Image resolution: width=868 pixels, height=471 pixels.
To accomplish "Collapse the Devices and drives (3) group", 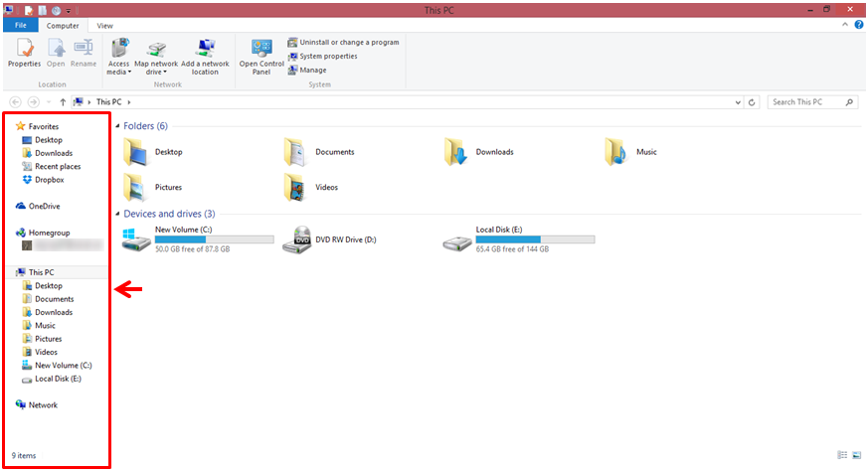I will 118,215.
